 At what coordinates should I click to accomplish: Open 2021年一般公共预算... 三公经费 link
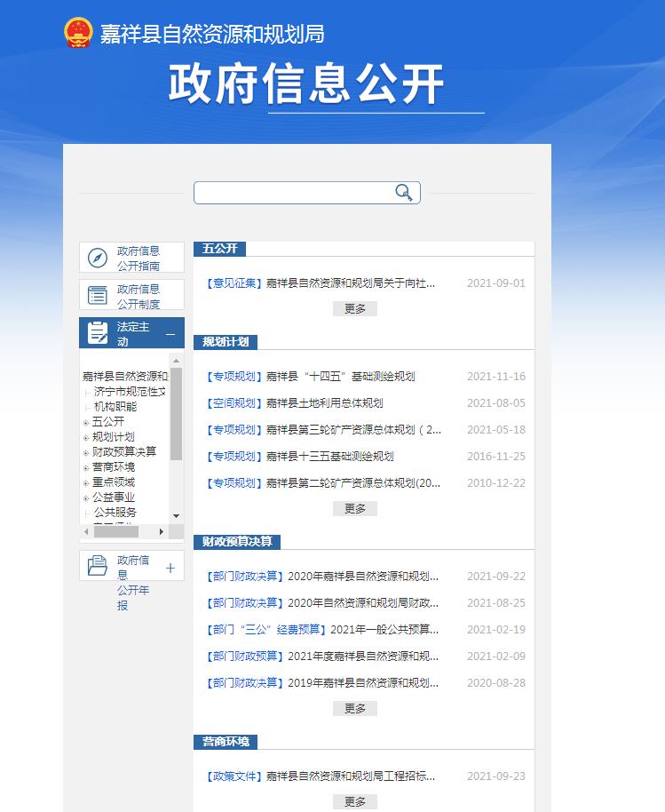[x=384, y=630]
